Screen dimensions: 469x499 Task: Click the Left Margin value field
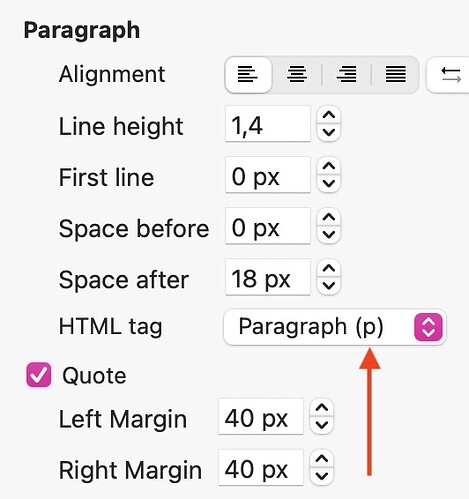click(x=261, y=417)
